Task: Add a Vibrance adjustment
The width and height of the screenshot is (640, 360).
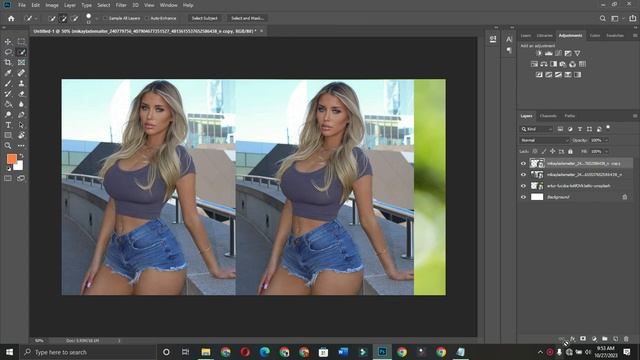Action: click(578, 53)
